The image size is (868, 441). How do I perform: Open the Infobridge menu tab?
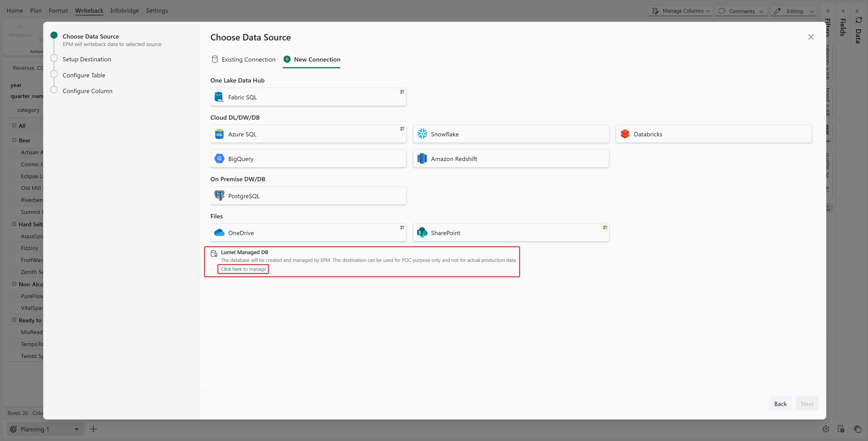[x=124, y=10]
